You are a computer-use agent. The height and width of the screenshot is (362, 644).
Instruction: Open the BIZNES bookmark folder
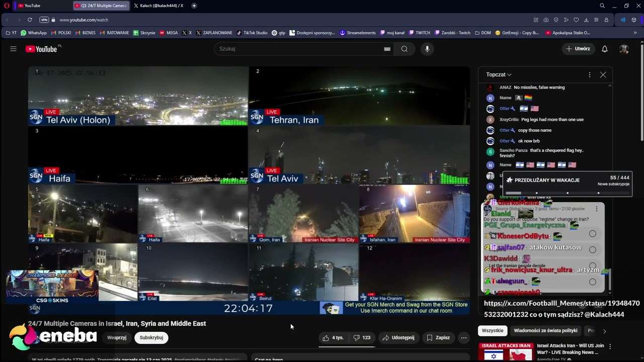[x=86, y=33]
